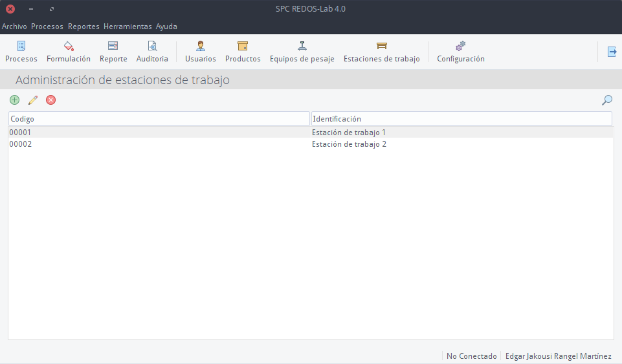Open the Herramientas menu
622x364 pixels.
coord(128,27)
